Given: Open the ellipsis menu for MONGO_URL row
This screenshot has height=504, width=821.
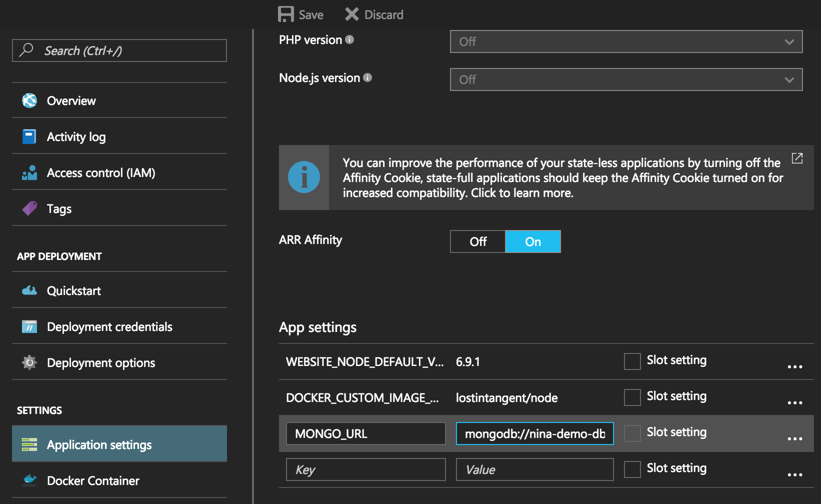Looking at the screenshot, I should [x=794, y=438].
